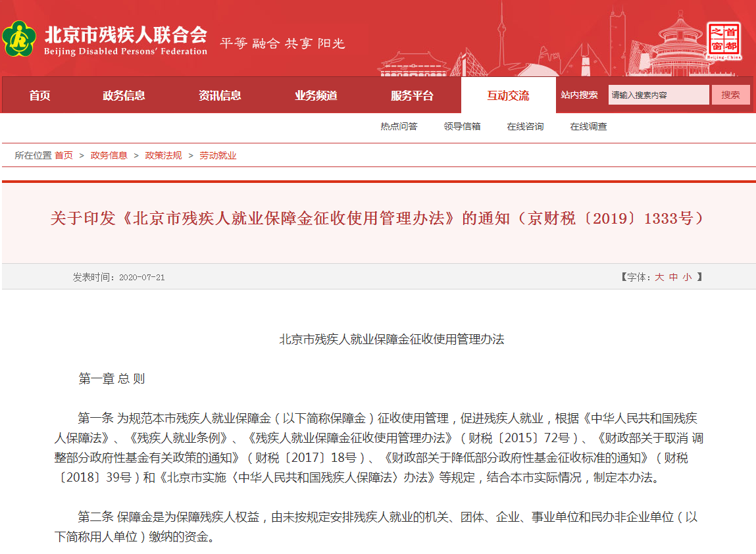Click the 第一条 paragraph text

(x=379, y=448)
